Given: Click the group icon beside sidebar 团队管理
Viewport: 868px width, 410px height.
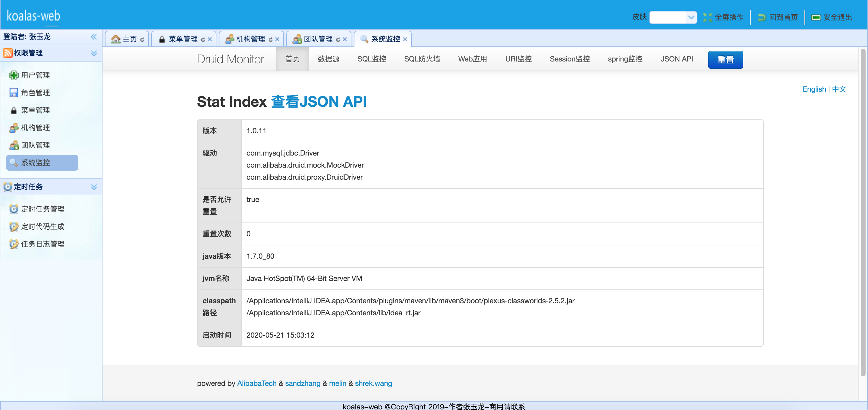Looking at the screenshot, I should coord(14,145).
